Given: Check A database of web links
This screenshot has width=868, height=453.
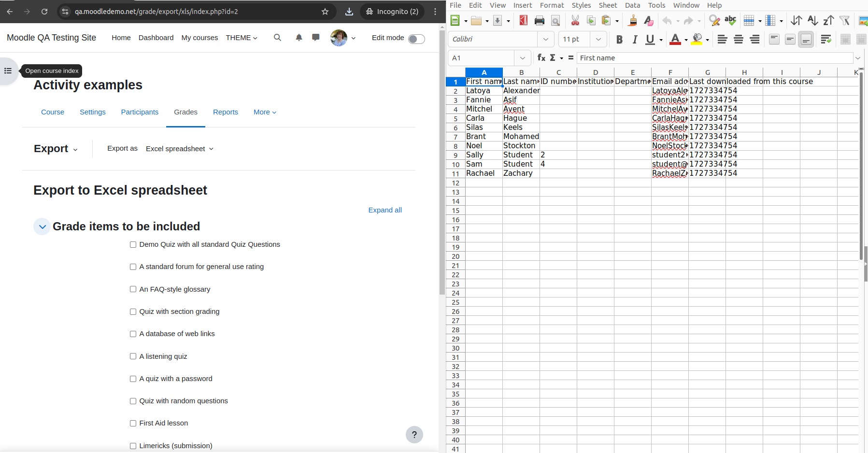Looking at the screenshot, I should [x=133, y=334].
